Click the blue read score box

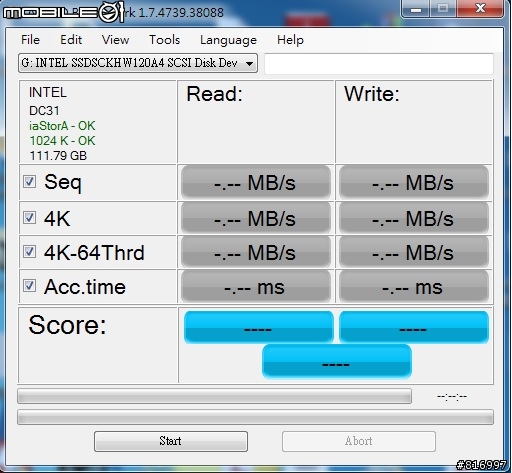coord(259,327)
